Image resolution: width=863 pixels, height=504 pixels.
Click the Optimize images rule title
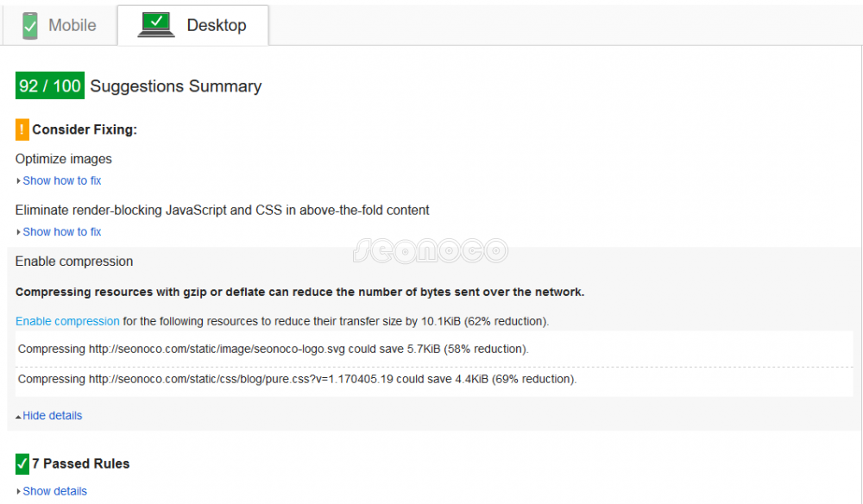click(64, 159)
